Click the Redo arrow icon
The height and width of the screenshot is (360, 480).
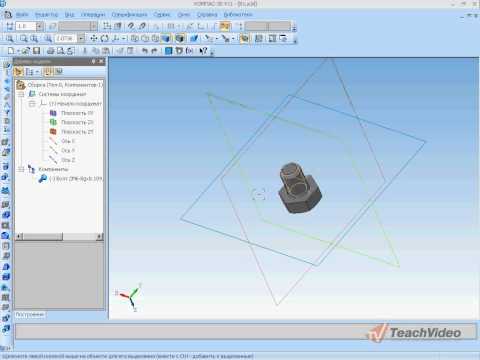154,51
